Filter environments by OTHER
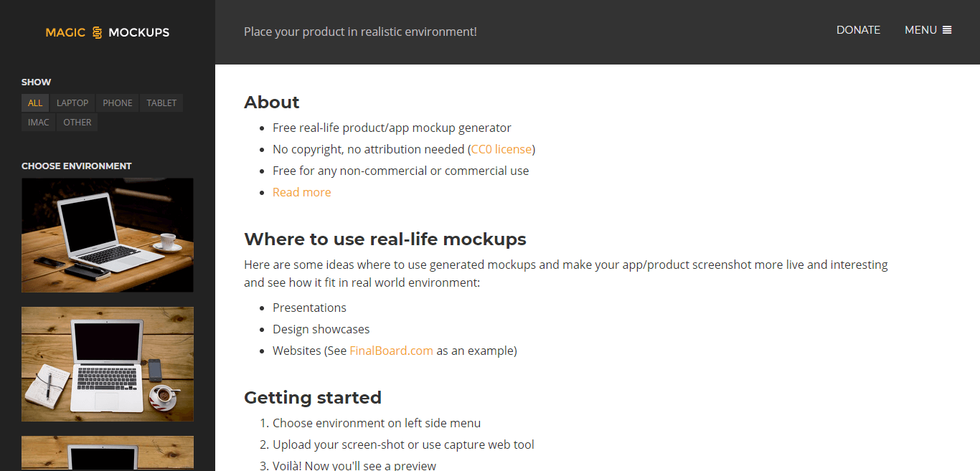Image resolution: width=980 pixels, height=471 pixels. click(x=77, y=123)
